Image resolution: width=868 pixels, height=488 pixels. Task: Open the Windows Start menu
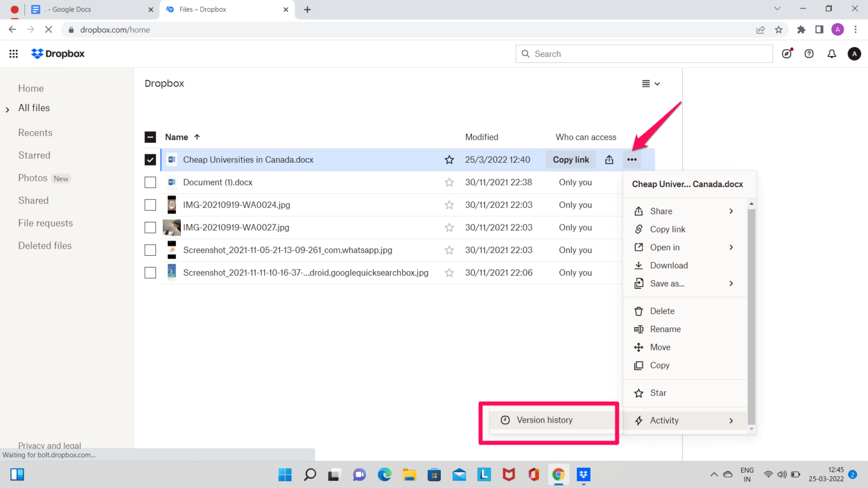pos(285,474)
